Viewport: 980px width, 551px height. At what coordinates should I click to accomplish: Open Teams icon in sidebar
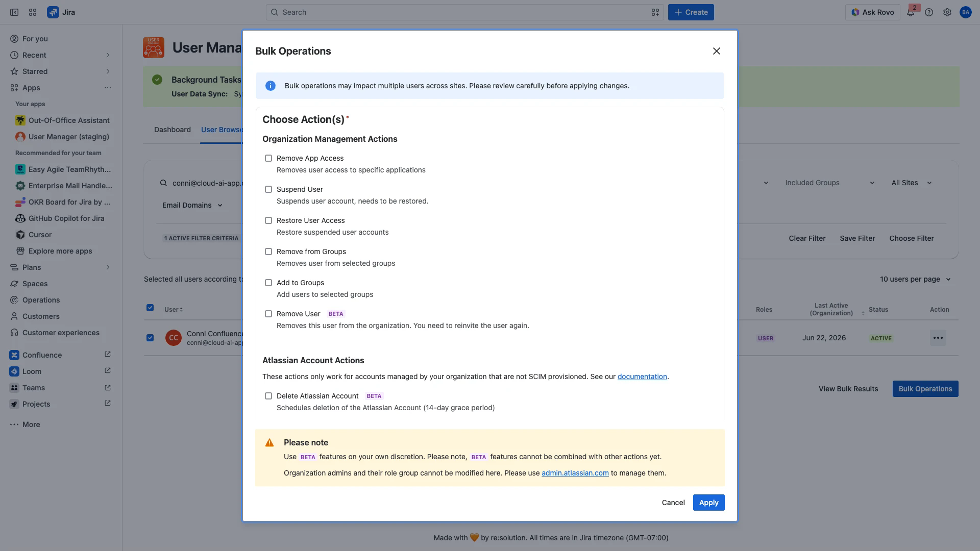[x=14, y=388]
